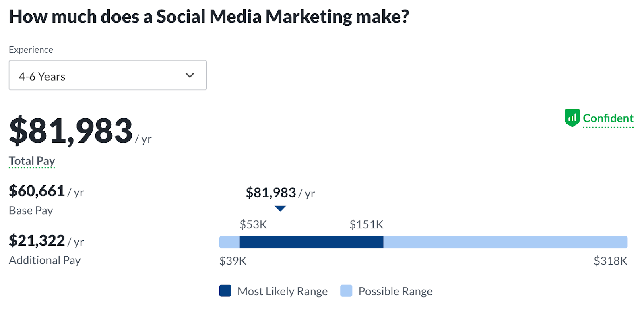Click the Total Pay underlined label

click(x=32, y=161)
